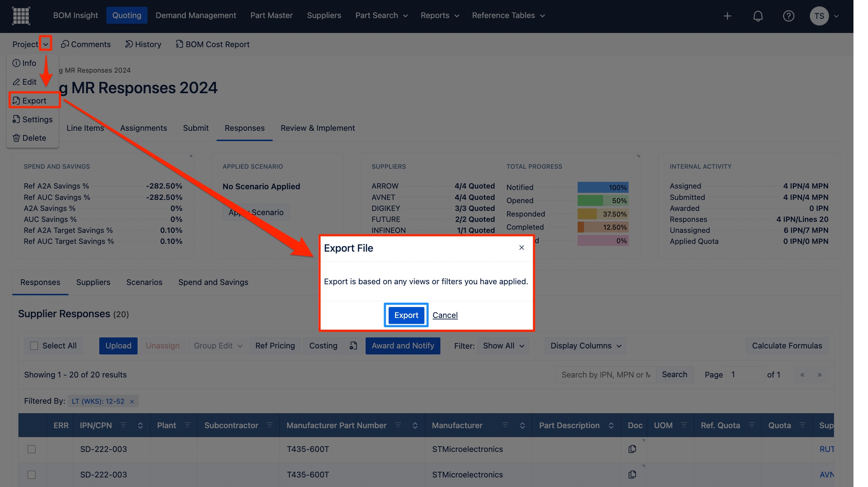Filter the Manufacturer Part Number column
Image resolution: width=868 pixels, height=487 pixels.
point(398,425)
